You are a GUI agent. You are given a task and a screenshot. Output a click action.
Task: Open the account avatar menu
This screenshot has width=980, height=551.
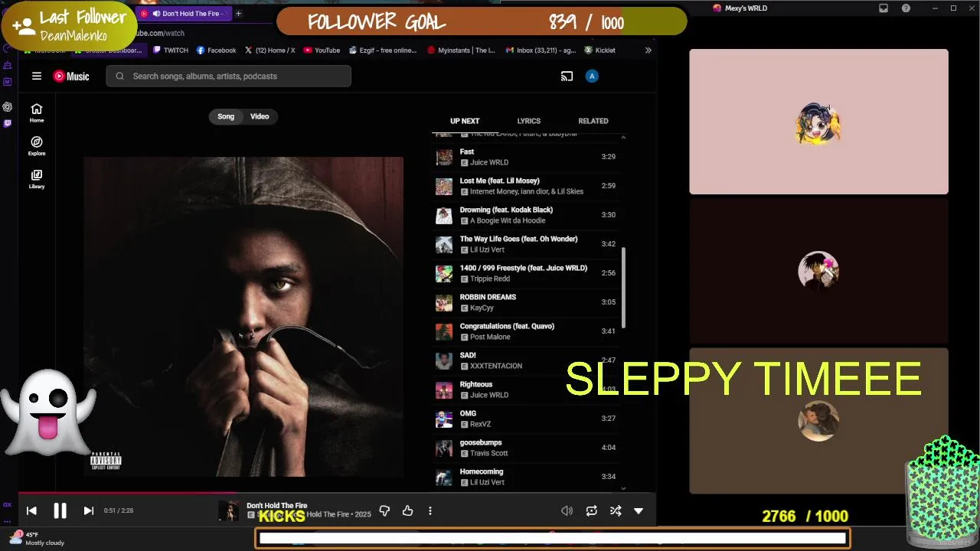coord(592,76)
